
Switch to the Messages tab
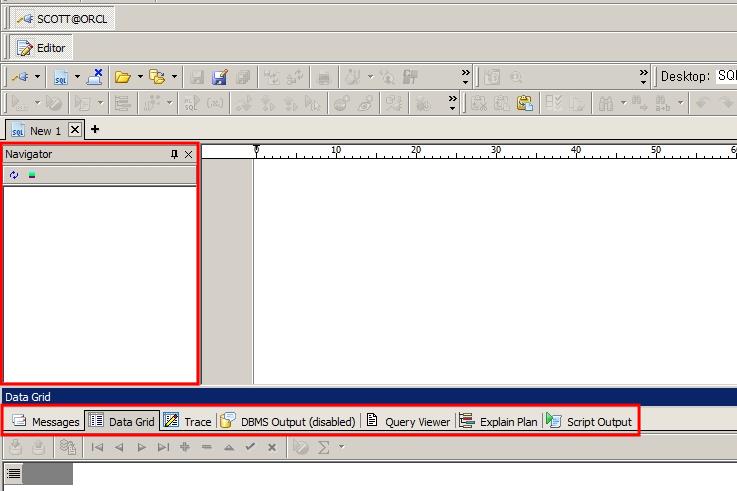click(x=46, y=421)
